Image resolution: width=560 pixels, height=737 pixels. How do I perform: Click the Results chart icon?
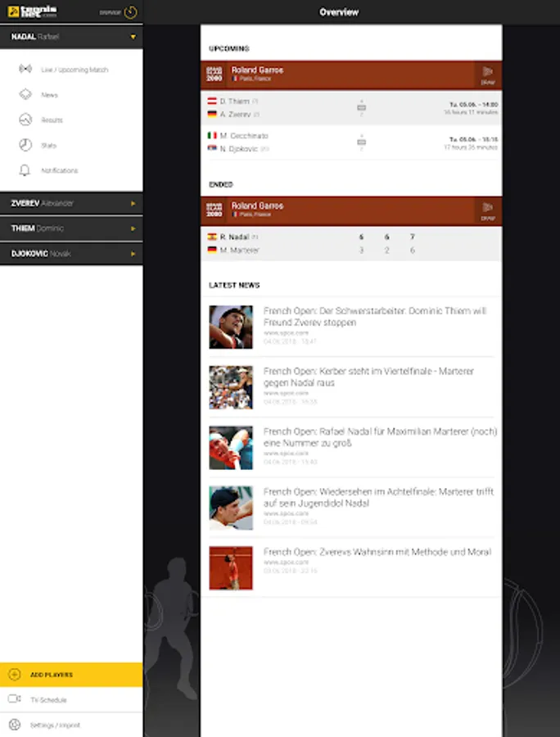tap(25, 120)
